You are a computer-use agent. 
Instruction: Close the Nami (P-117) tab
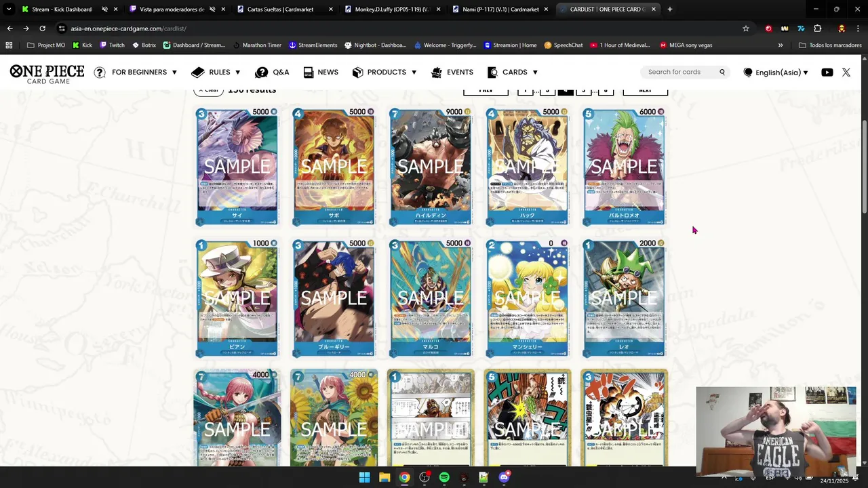coord(546,9)
